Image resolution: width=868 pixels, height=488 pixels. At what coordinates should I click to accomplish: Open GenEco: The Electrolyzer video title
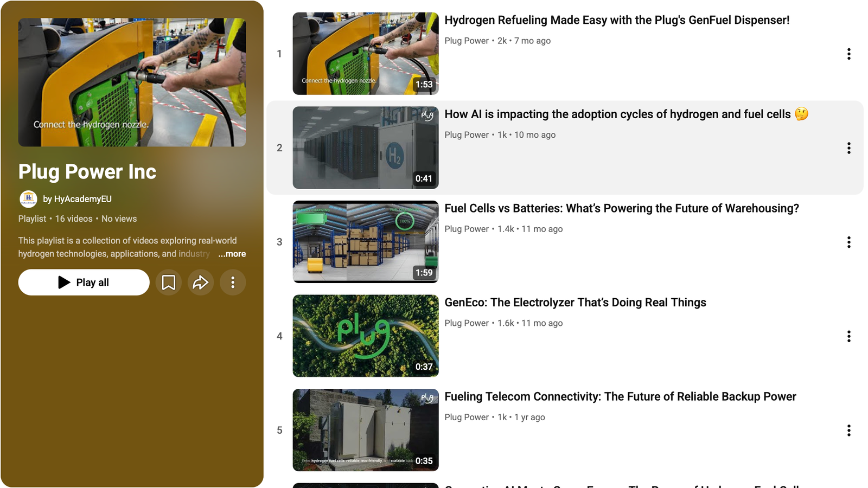point(575,303)
